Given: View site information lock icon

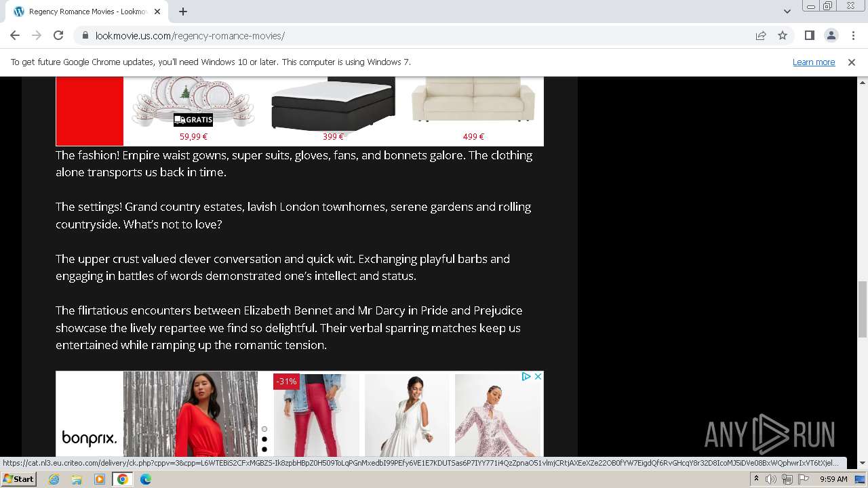Looking at the screenshot, I should (x=85, y=35).
